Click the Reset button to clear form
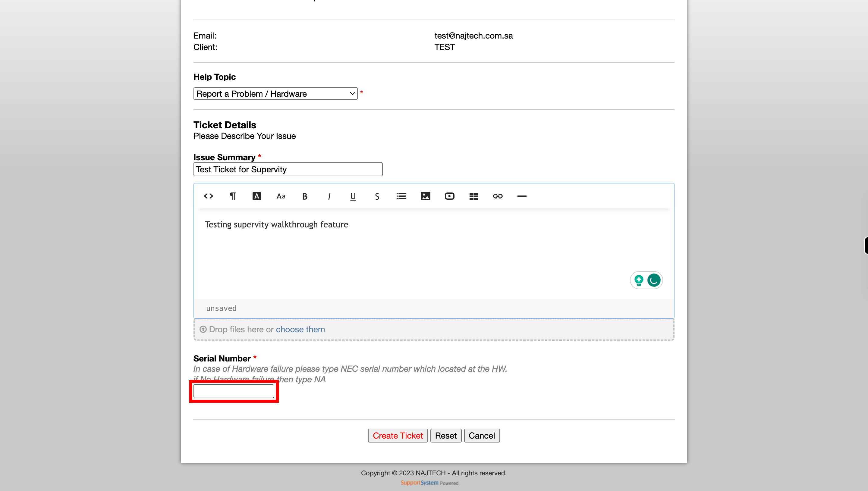868x491 pixels. pos(445,435)
